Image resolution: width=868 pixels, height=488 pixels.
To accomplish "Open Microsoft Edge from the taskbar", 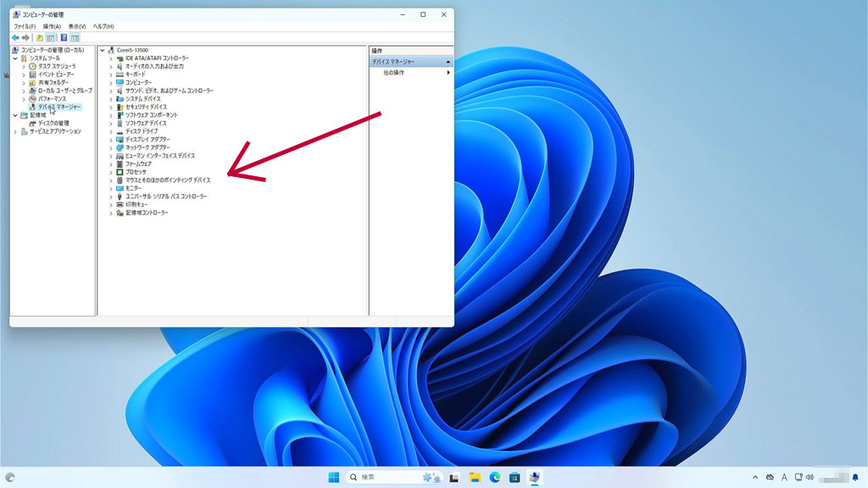I will pos(494,477).
